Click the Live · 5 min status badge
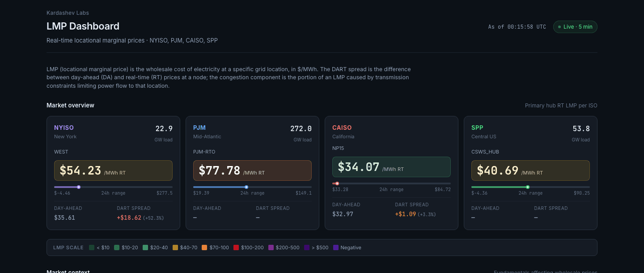Image resolution: width=644 pixels, height=273 pixels. pos(575,27)
